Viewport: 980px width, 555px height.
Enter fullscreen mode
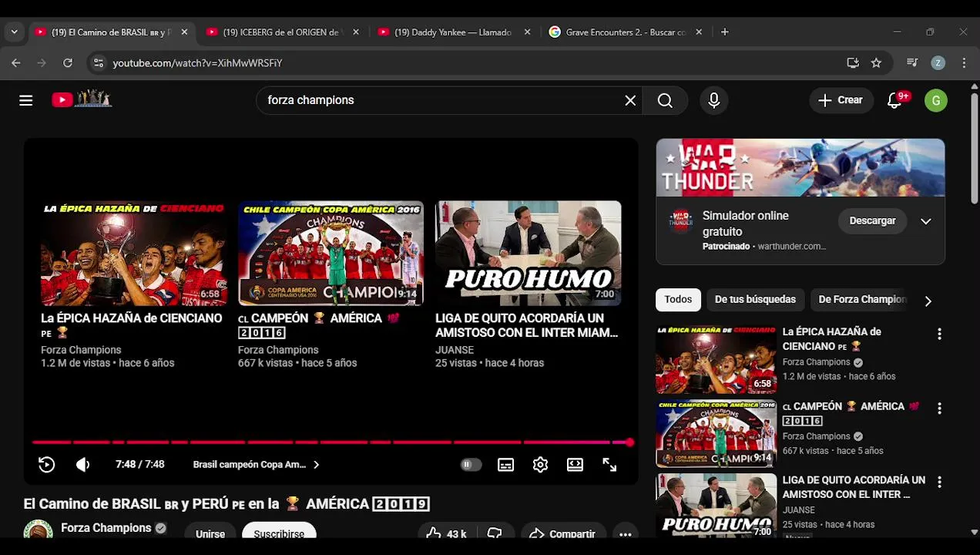click(609, 465)
